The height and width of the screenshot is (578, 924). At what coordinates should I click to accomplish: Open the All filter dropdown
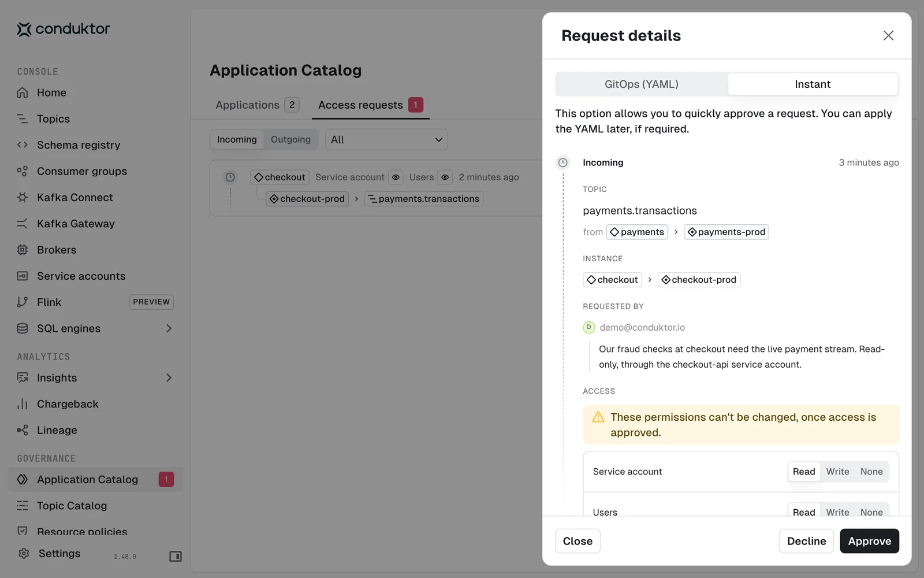pyautogui.click(x=386, y=139)
